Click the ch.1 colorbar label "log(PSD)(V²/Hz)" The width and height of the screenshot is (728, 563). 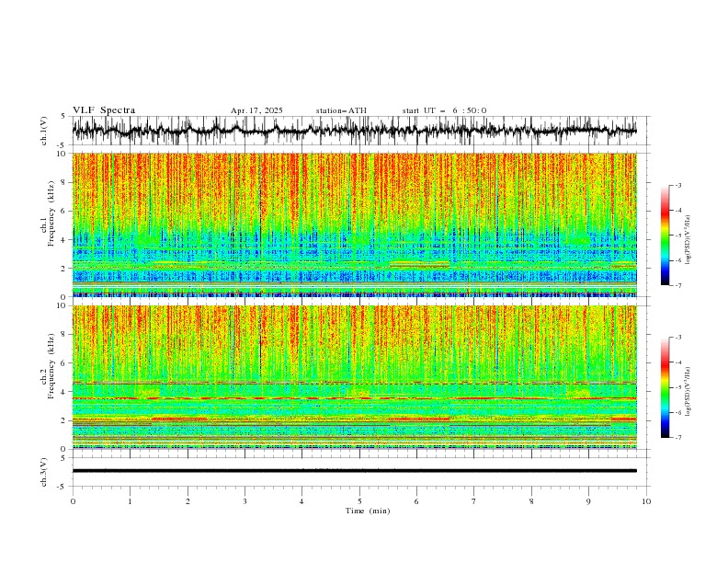coord(688,240)
